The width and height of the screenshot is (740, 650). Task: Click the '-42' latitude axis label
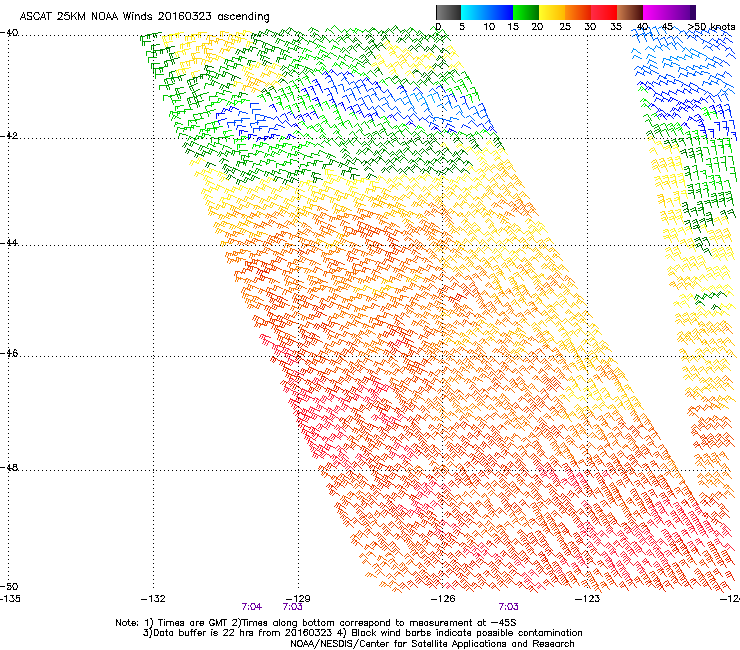[x=9, y=135]
